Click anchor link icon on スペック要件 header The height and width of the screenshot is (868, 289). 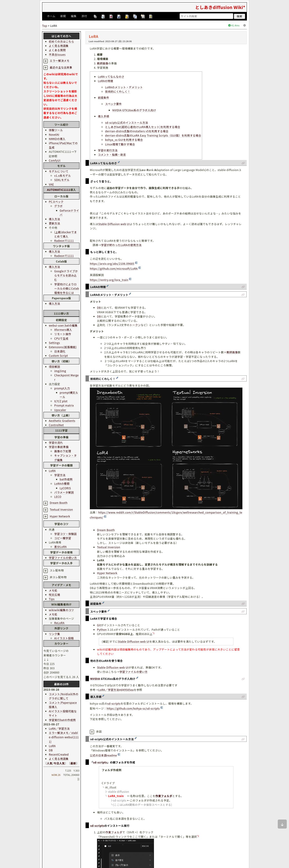243,611
